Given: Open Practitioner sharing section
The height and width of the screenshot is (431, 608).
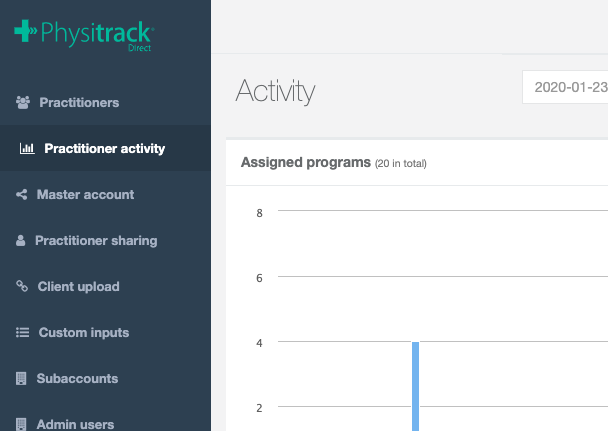Looking at the screenshot, I should pos(96,241).
